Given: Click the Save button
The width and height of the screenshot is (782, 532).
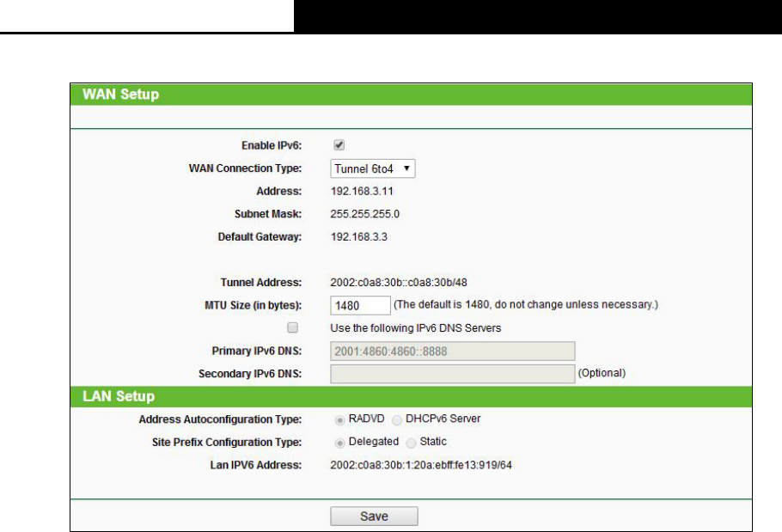Looking at the screenshot, I should (374, 516).
